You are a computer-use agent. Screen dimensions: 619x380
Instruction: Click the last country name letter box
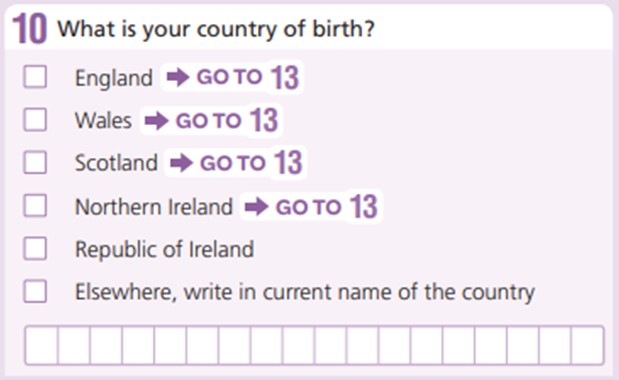click(587, 345)
